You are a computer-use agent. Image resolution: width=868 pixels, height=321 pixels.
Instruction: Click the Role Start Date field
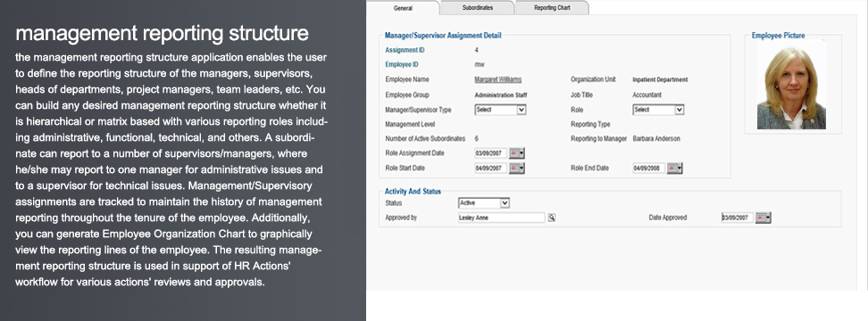coord(490,168)
